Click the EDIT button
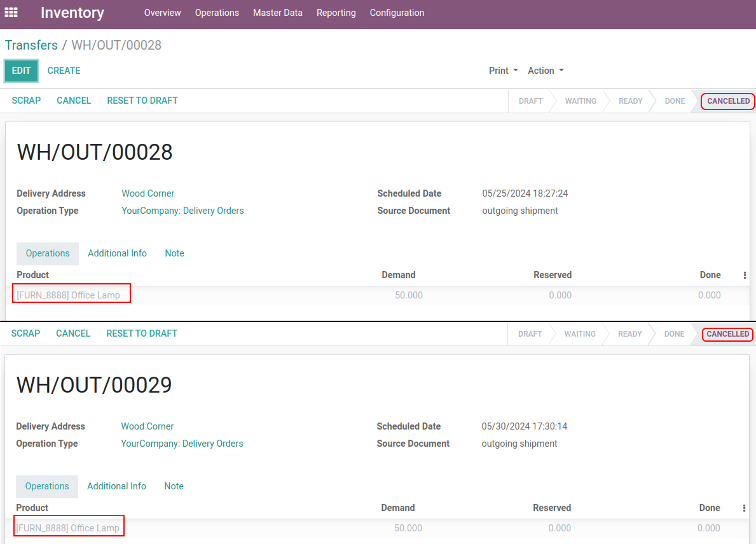The width and height of the screenshot is (756, 546). pyautogui.click(x=21, y=71)
